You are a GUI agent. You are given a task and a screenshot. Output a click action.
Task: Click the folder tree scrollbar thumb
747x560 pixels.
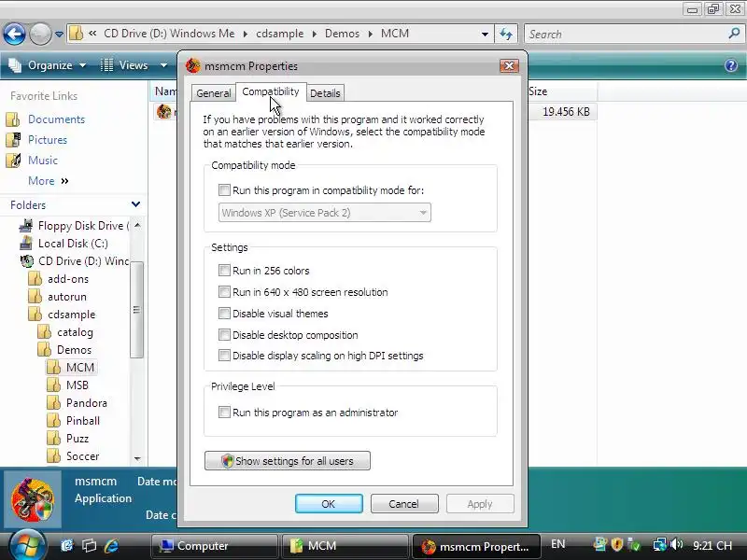click(136, 310)
